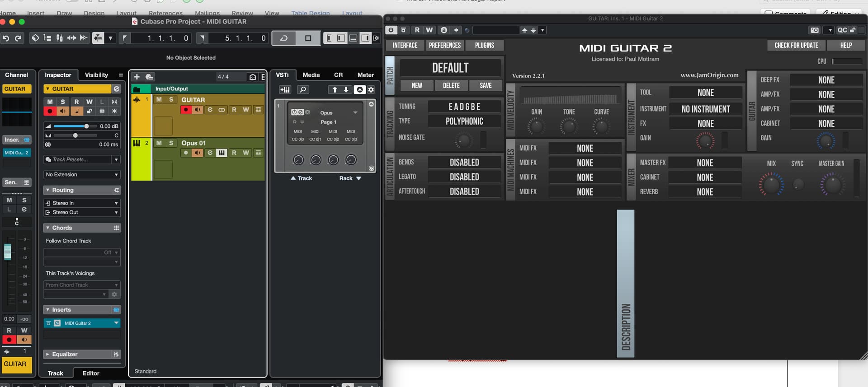Click the lane display icon in Inspector
This screenshot has height=387, width=868.
(x=102, y=111)
